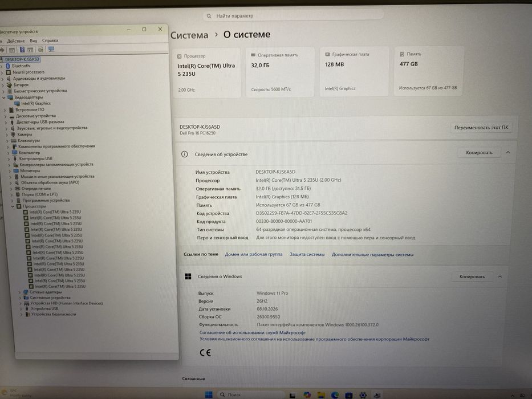This screenshot has height=399, width=532.
Task: Expand the Диспетчеры USB-разъема node
Action: coord(6,122)
